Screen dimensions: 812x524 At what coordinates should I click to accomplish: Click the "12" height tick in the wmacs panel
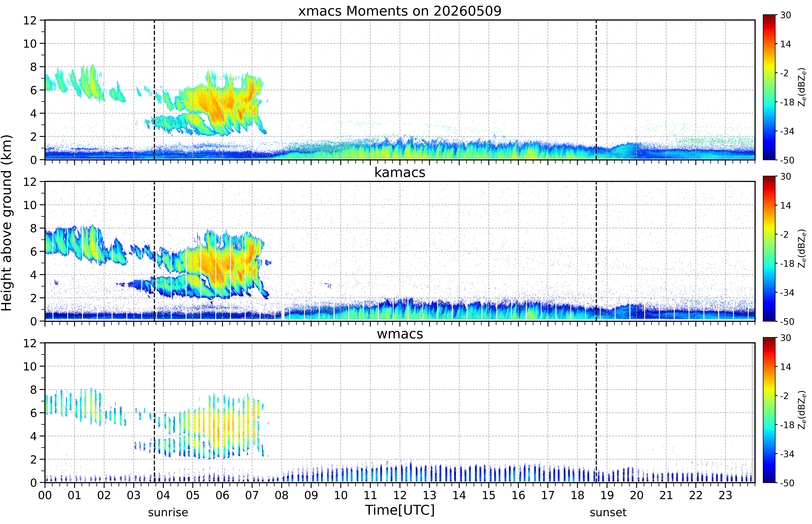coord(30,343)
